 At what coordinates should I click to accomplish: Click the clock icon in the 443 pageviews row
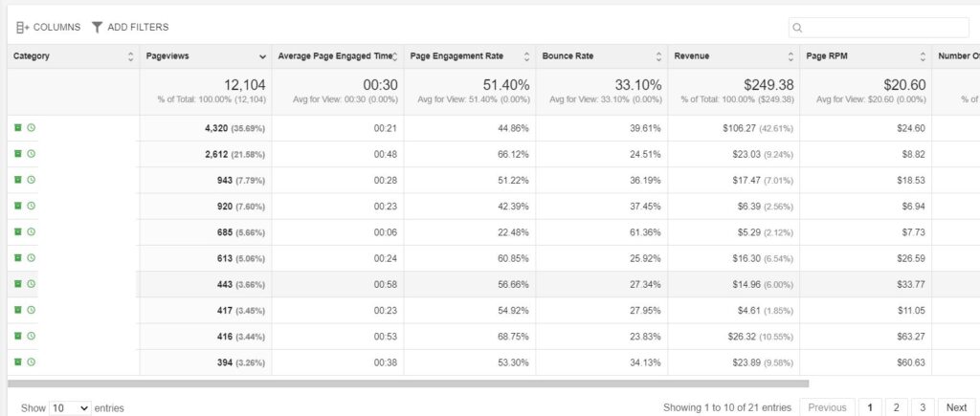coord(32,284)
